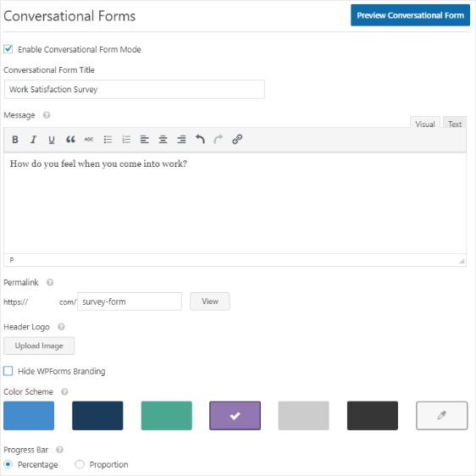Open custom color picker eyedropper

pos(441,416)
